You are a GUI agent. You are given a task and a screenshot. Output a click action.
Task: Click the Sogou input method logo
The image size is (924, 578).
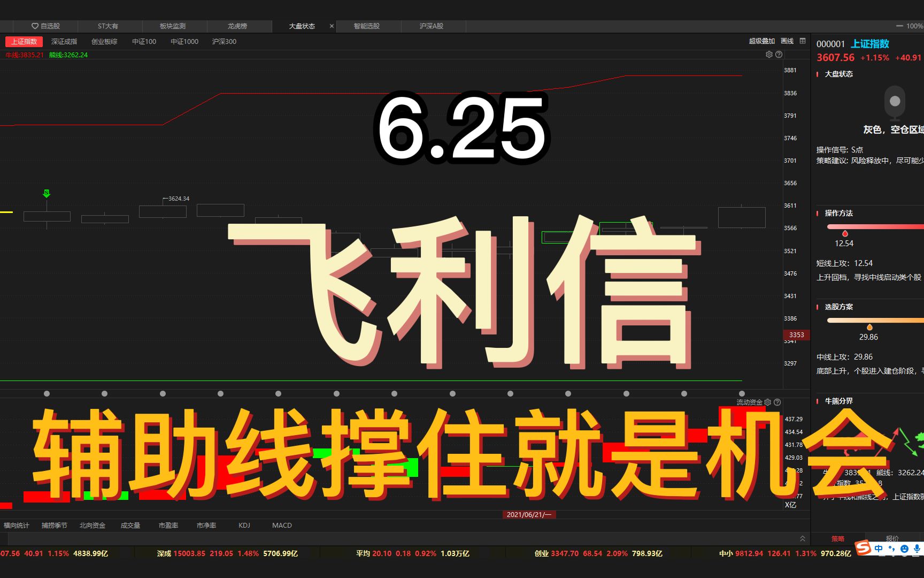coord(863,548)
